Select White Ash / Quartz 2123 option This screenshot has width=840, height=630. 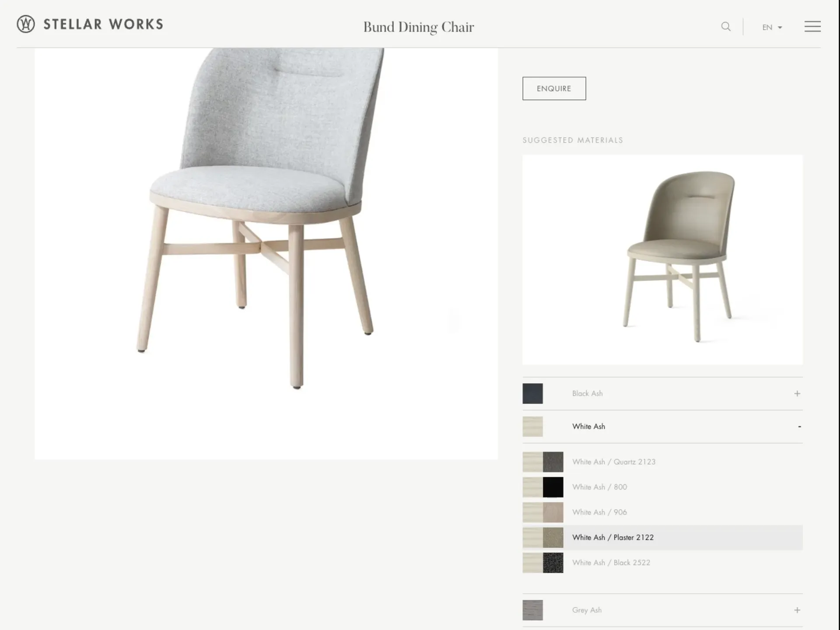click(662, 462)
